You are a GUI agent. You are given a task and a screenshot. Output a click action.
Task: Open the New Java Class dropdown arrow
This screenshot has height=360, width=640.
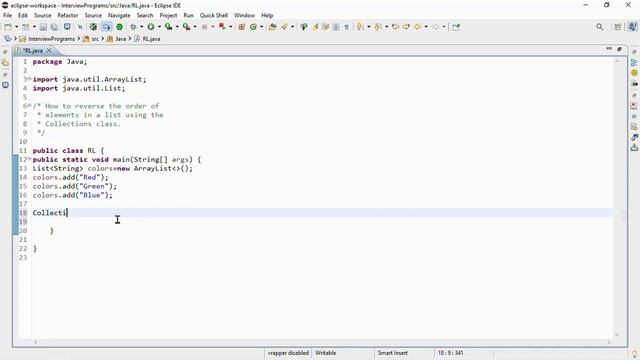(262, 27)
